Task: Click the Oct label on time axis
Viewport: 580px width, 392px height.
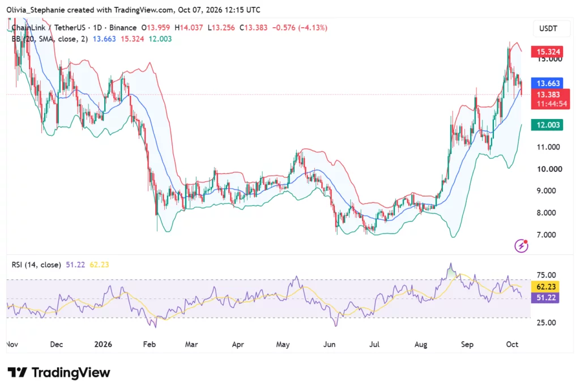Action: click(512, 344)
